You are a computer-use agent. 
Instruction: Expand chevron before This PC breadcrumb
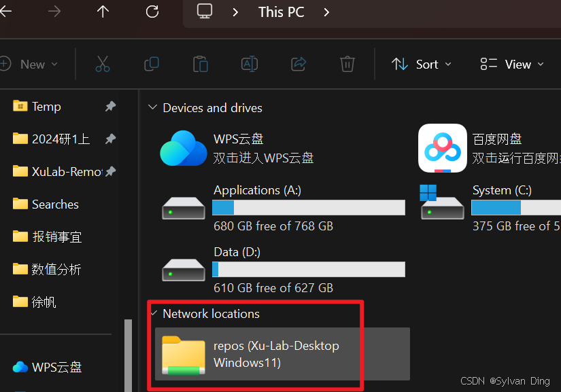235,12
